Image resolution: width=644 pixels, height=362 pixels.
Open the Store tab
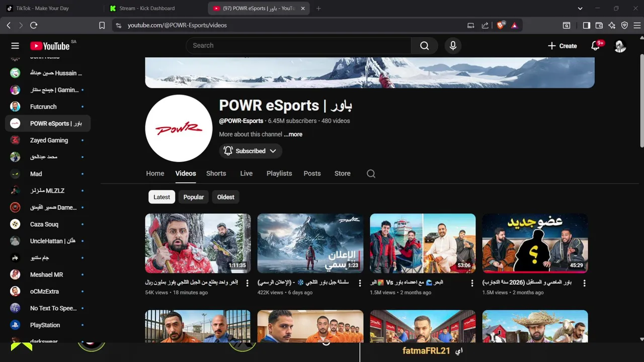[x=342, y=173]
